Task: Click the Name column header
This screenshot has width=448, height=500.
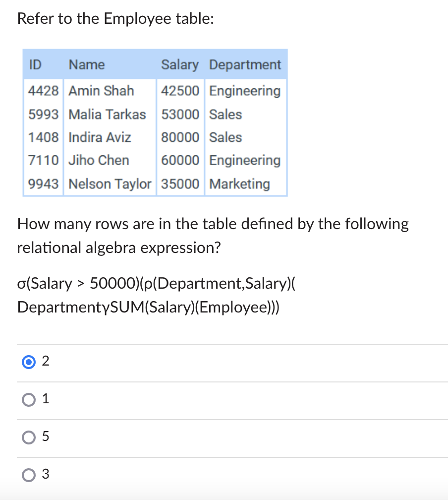Action: (x=87, y=65)
